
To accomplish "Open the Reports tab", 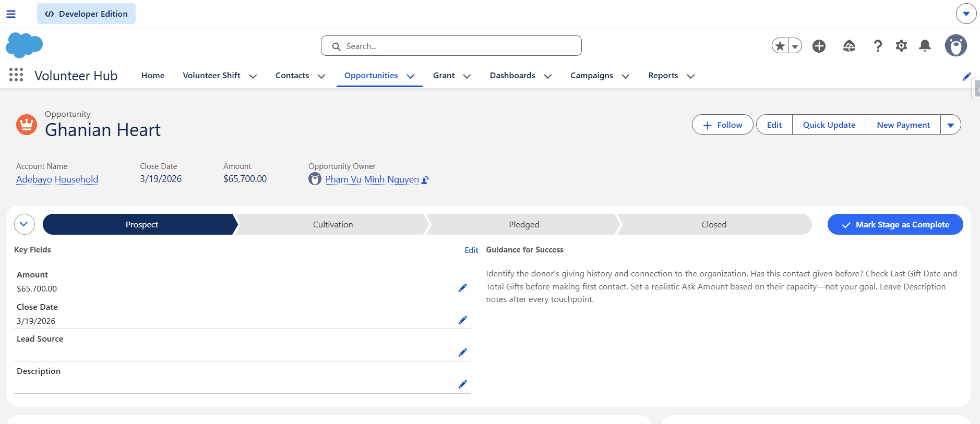I will [x=663, y=76].
